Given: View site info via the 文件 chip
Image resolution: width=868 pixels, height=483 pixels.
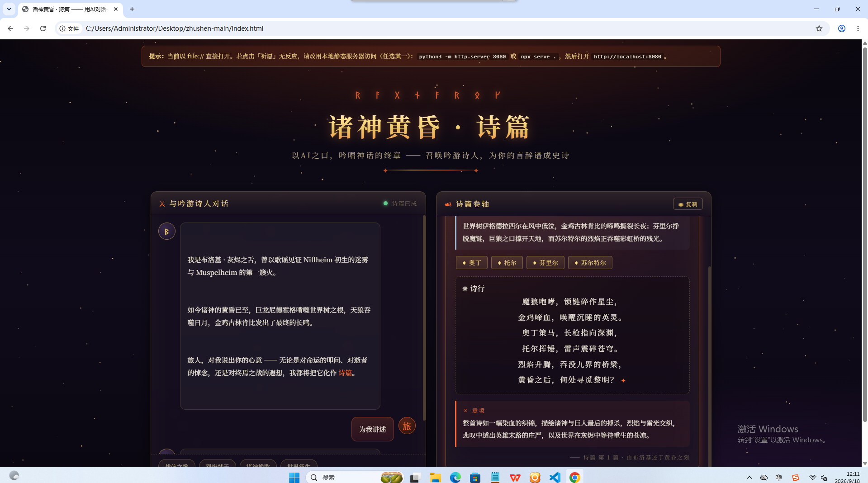Looking at the screenshot, I should tap(70, 28).
